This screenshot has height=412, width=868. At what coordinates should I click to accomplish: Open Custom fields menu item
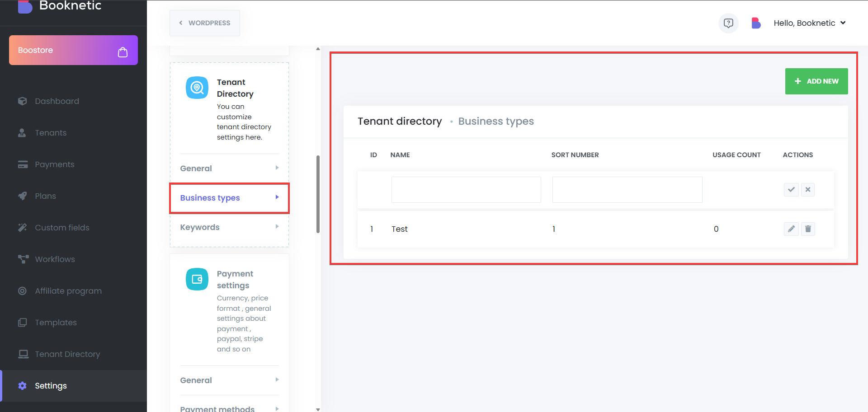tap(73, 228)
